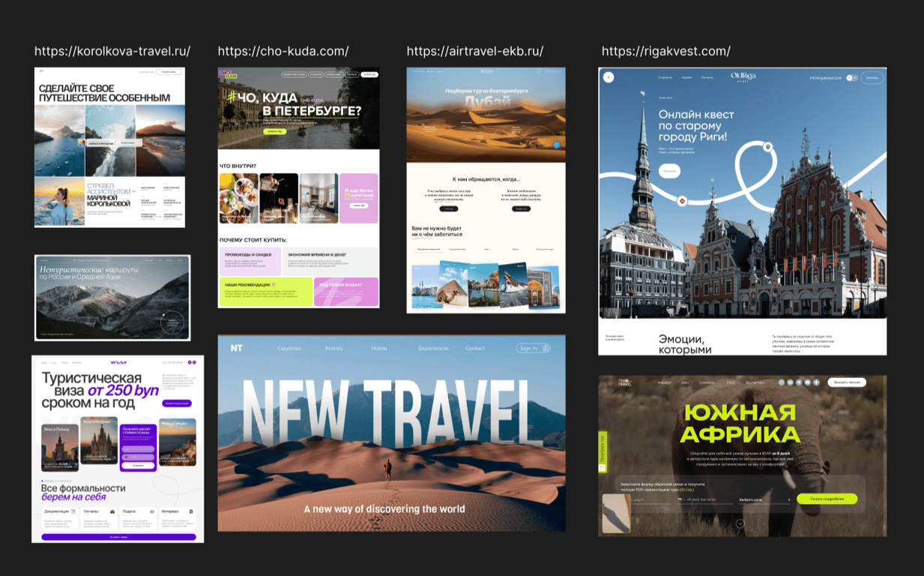Click the https://rigakvest.com/ label
This screenshot has height=576, width=924.
[x=666, y=51]
